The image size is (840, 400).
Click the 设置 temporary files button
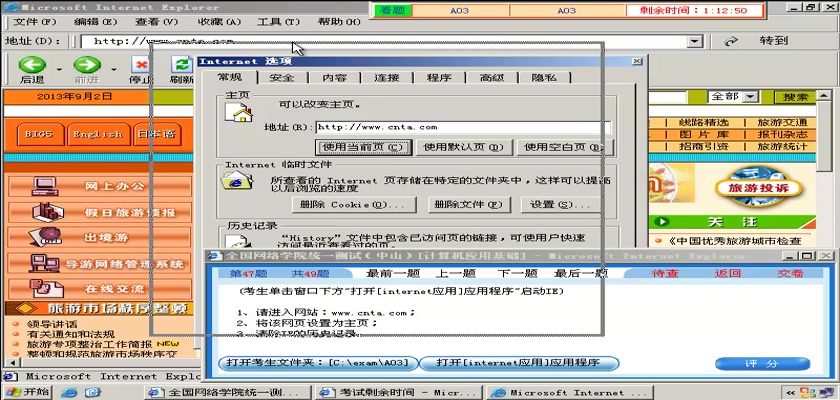pos(560,205)
